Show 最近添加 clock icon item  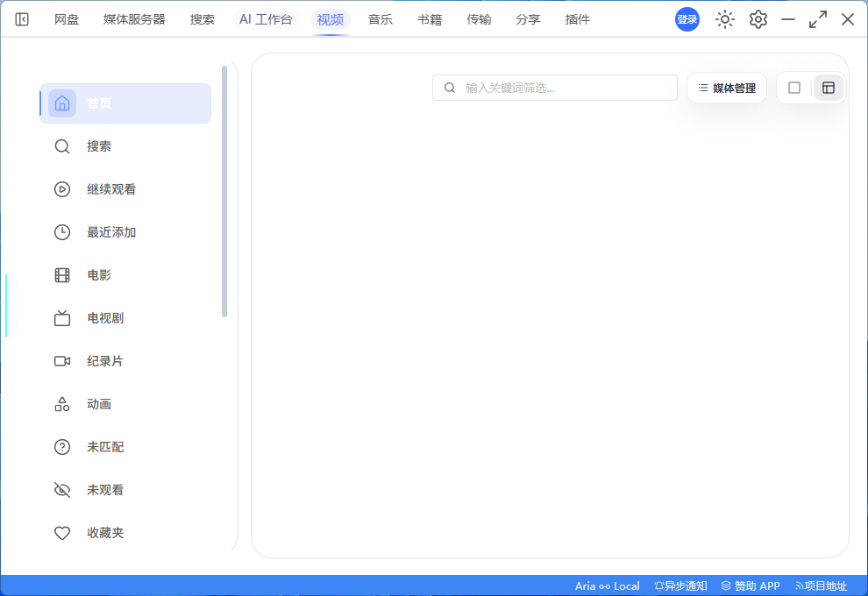(125, 232)
